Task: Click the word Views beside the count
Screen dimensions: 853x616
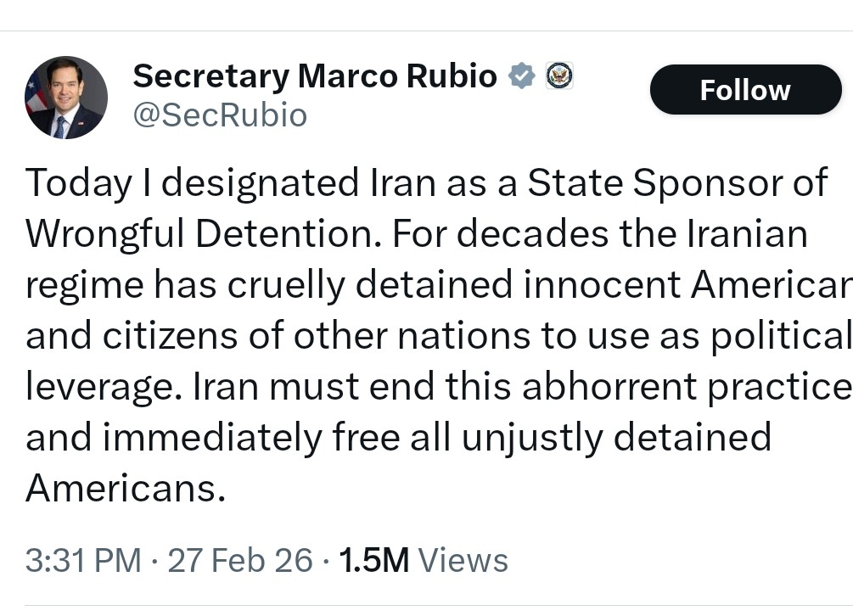Action: [463, 560]
